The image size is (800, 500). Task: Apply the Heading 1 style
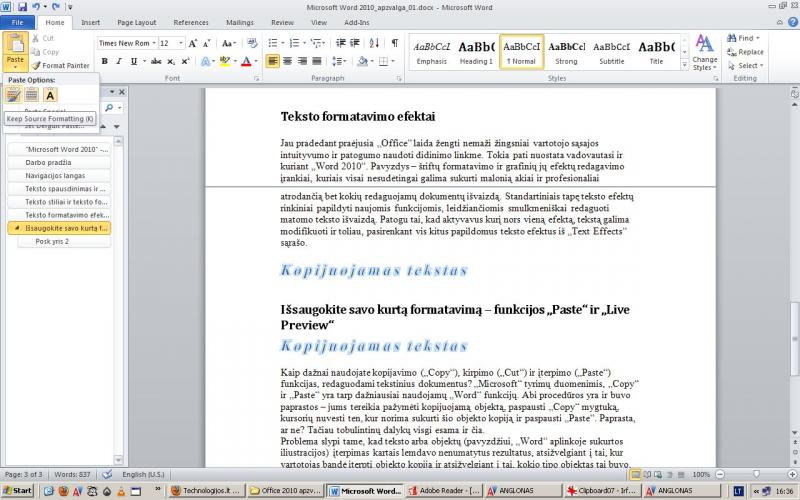click(x=476, y=52)
